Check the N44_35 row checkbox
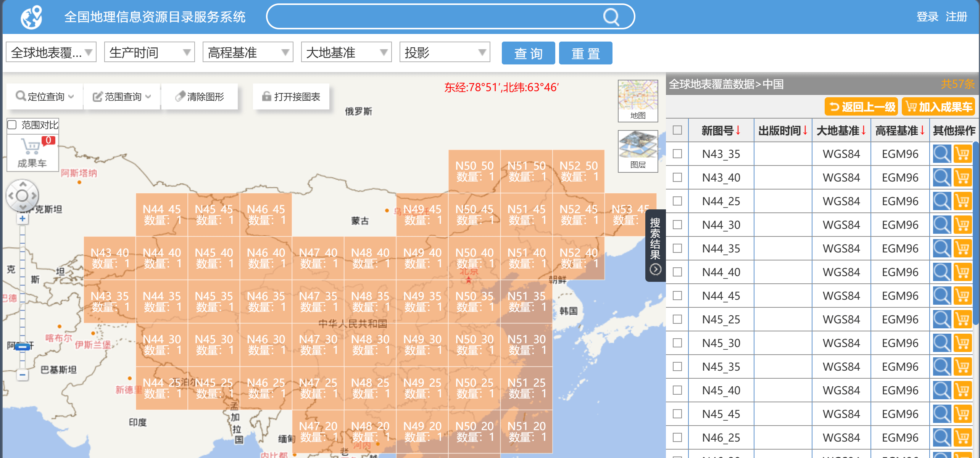 677,248
